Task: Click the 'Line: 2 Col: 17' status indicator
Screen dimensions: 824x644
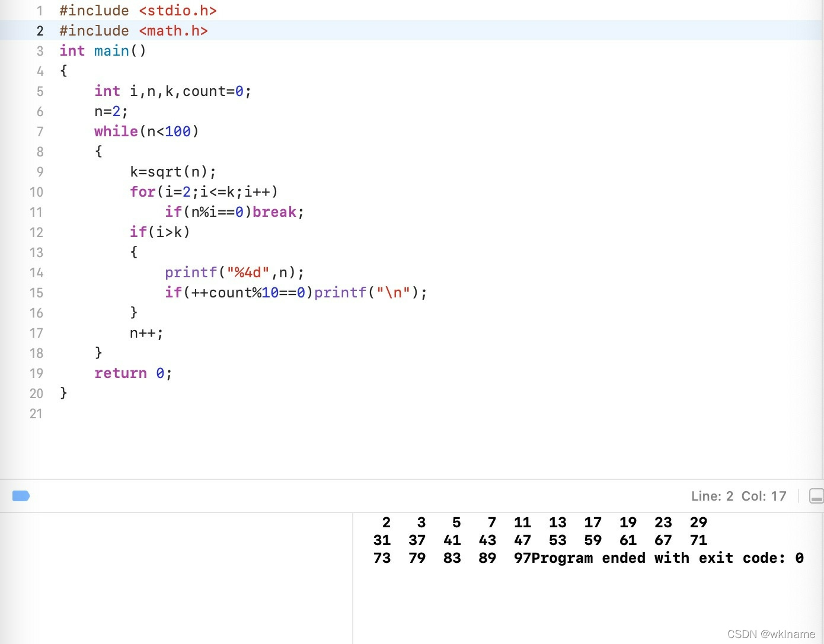Action: point(739,496)
